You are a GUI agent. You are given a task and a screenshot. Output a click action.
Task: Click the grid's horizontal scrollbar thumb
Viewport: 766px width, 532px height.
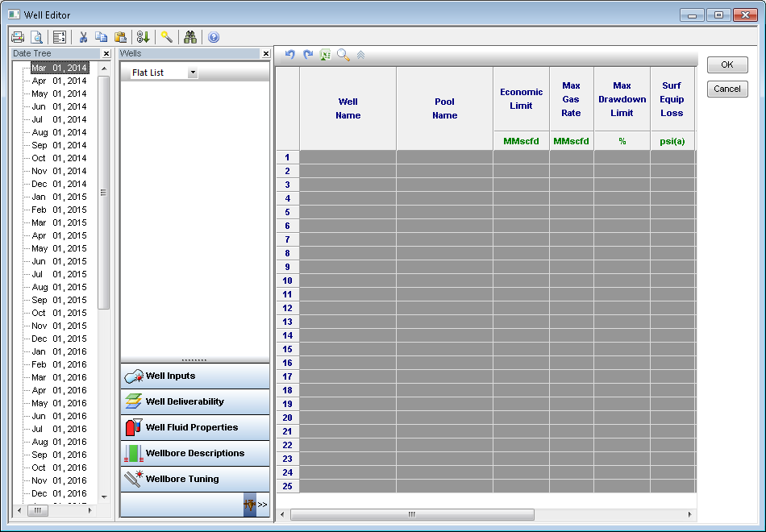tap(411, 514)
